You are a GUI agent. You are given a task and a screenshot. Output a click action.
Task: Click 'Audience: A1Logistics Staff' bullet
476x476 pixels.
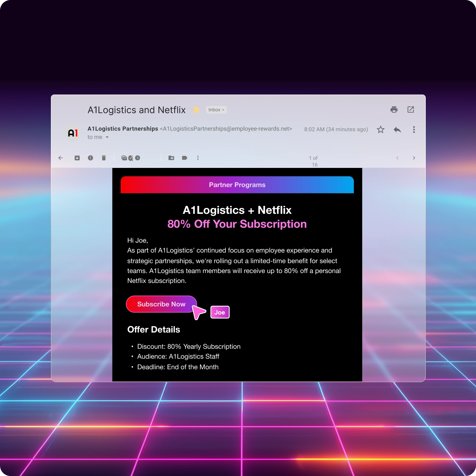click(178, 356)
